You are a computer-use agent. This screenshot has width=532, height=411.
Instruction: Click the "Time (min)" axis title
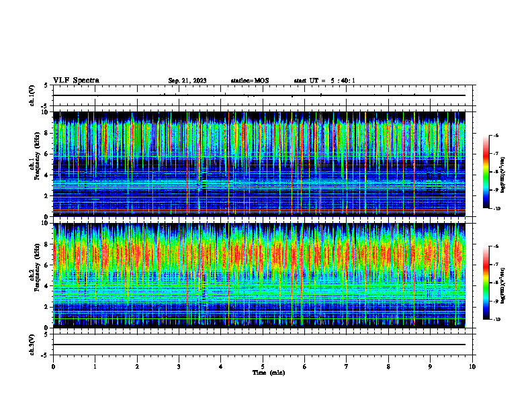[269, 373]
